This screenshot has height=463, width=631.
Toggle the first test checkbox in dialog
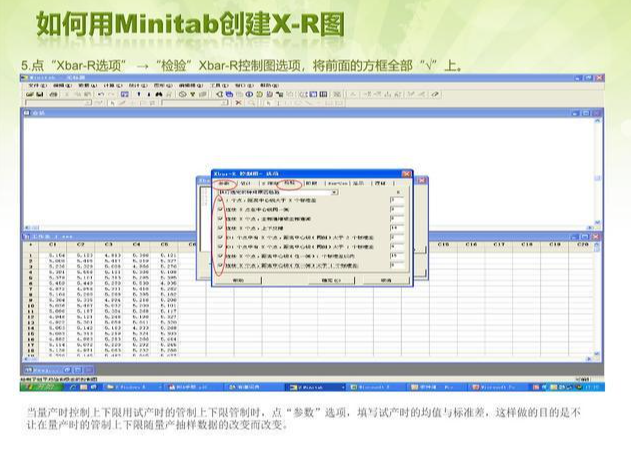pos(219,199)
